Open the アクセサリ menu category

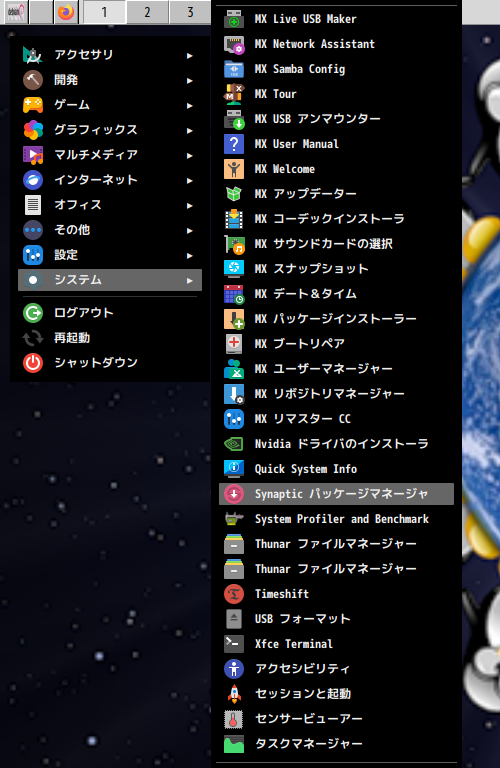coord(110,55)
